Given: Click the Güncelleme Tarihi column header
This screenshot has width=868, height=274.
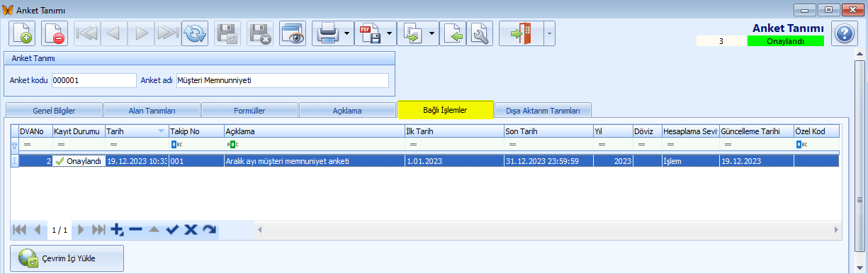Looking at the screenshot, I should 757,131.
